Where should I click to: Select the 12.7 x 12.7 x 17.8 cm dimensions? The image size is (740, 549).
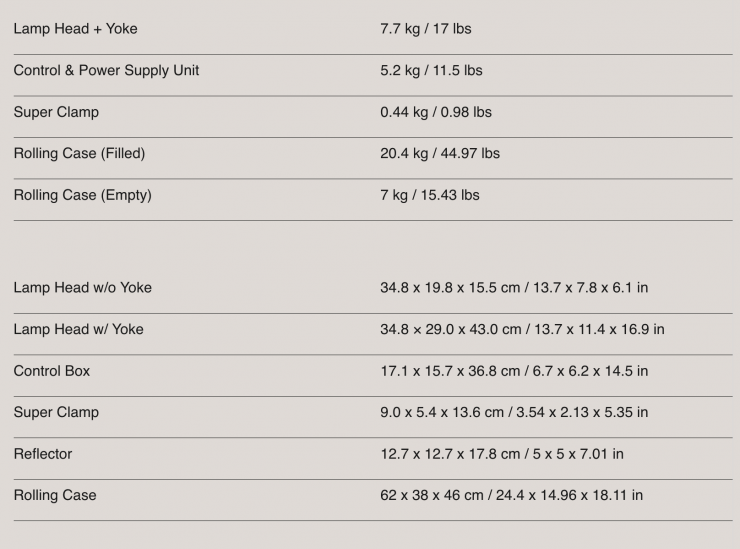pyautogui.click(x=501, y=454)
